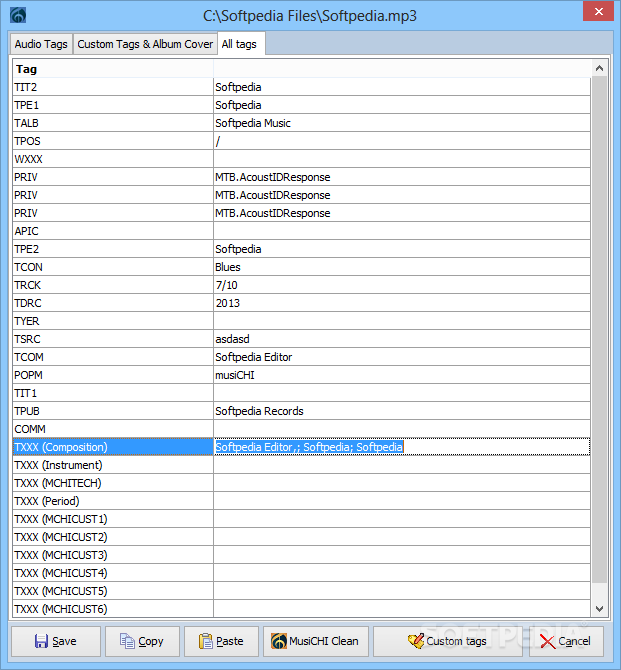Select the TXXX (MCHICUST6) row
The image size is (621, 670).
301,608
